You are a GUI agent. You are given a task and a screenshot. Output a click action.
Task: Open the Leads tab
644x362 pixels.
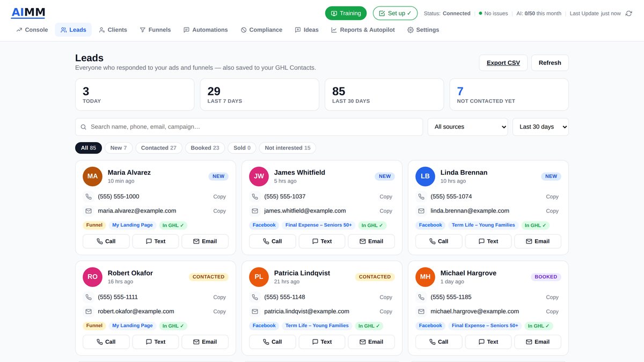(x=74, y=30)
